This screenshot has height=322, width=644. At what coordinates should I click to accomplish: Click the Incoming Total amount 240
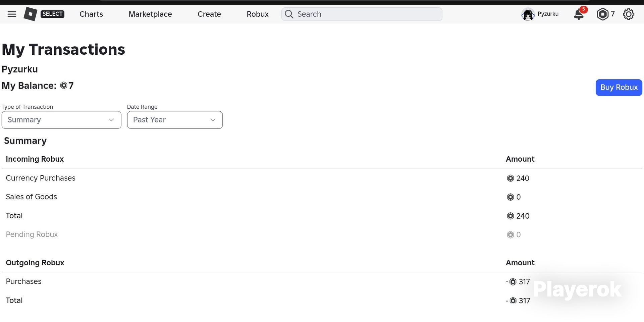(523, 216)
